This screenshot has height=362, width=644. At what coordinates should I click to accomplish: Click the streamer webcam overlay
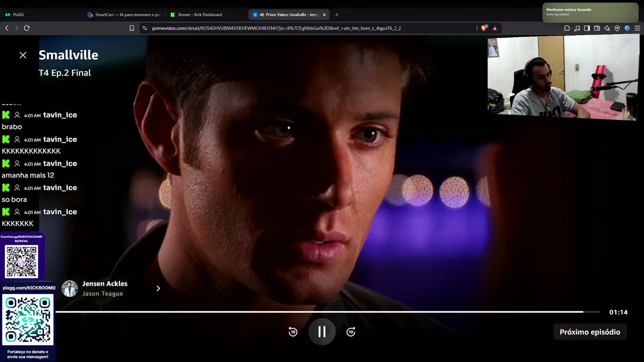563,77
